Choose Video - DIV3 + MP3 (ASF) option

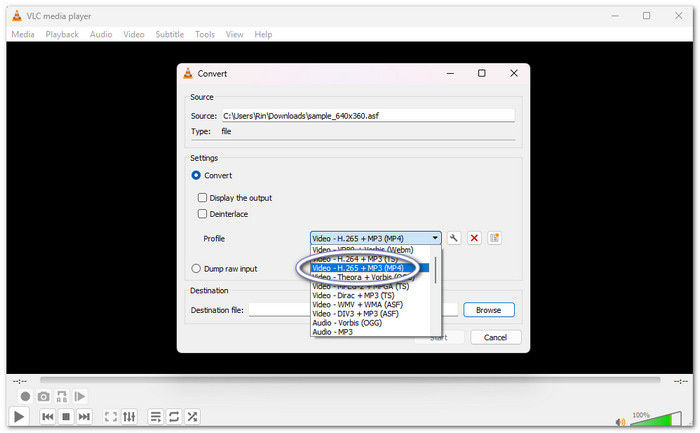370,314
